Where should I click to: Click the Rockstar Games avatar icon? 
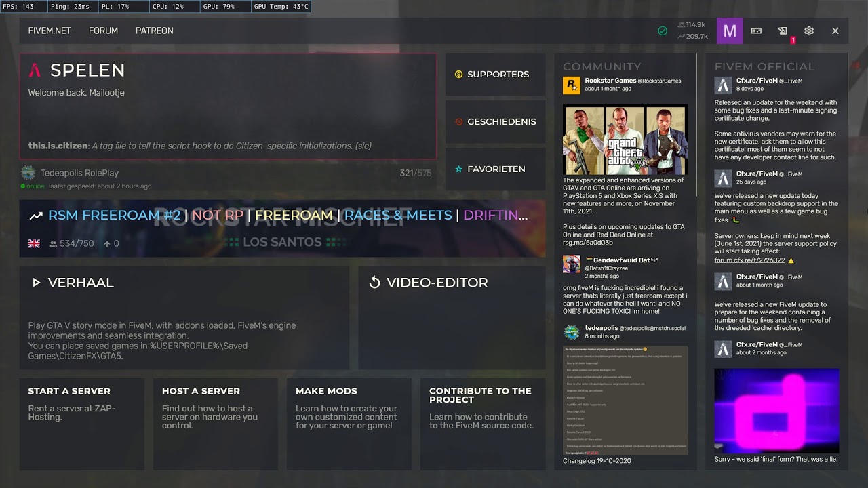[572, 85]
